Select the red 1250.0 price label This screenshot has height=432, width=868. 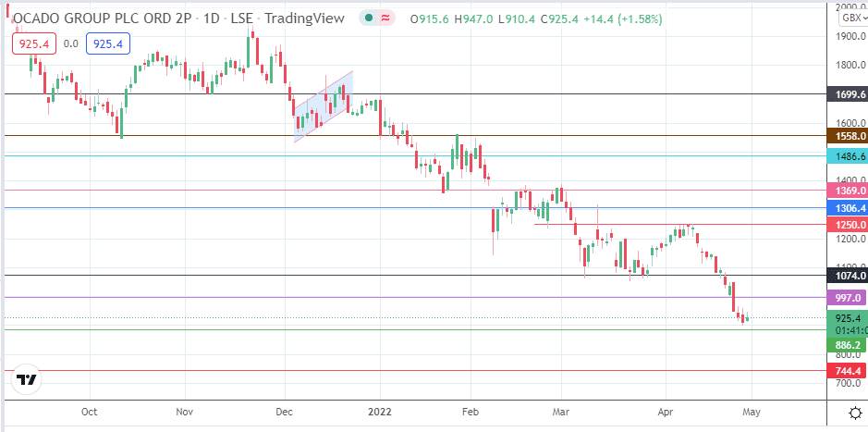click(847, 225)
